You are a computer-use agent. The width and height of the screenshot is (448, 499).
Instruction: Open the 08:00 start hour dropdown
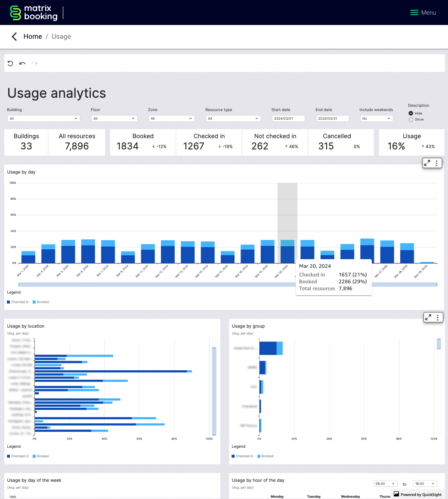coord(385,483)
